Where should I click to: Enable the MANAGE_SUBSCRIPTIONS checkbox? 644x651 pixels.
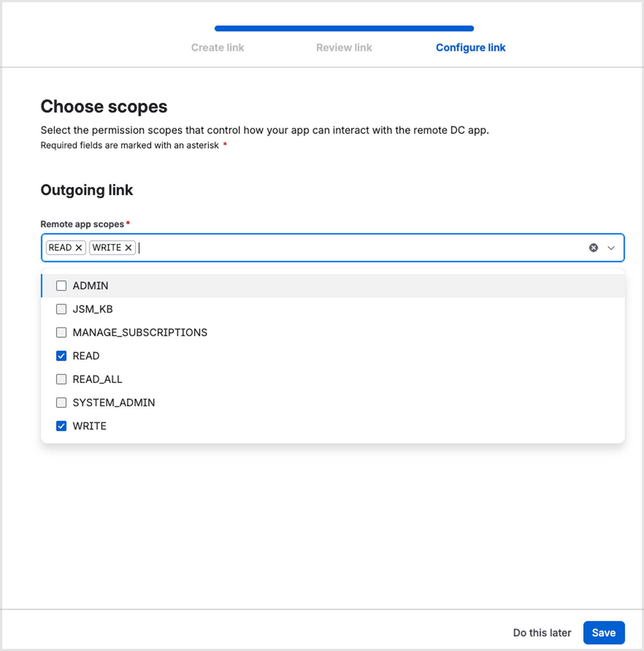click(61, 332)
